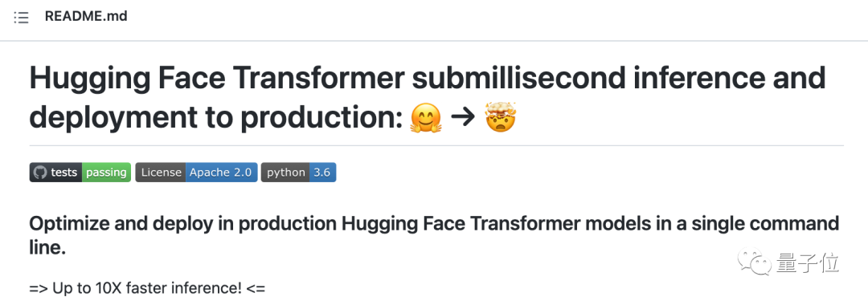This screenshot has width=868, height=301.
Task: Open the Apache 2.0 license badge
Action: pyautogui.click(x=222, y=172)
